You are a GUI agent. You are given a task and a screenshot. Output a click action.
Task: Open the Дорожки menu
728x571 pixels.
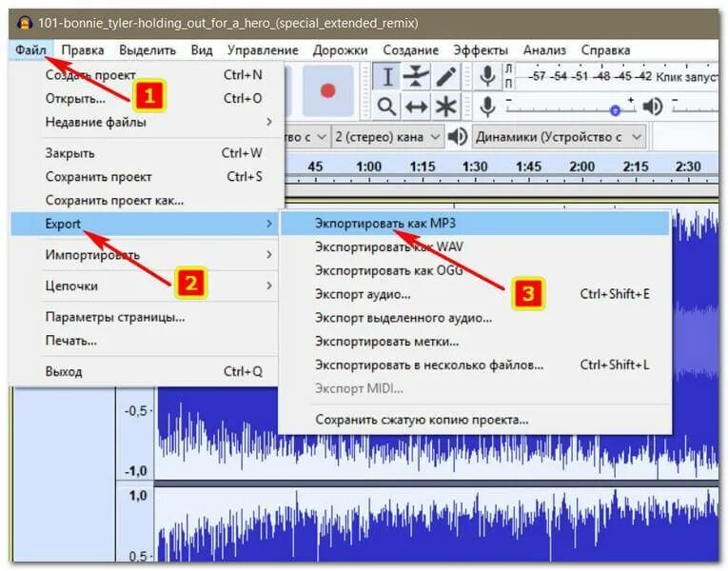click(341, 49)
